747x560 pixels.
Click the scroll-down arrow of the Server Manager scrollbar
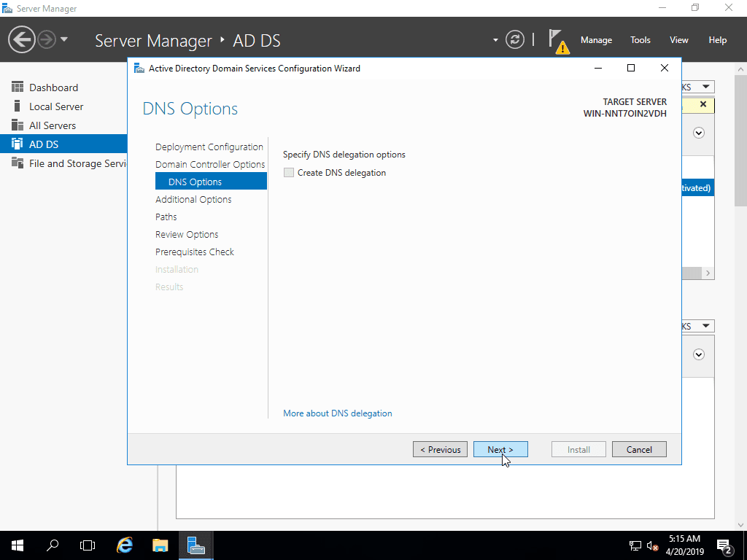(740, 525)
